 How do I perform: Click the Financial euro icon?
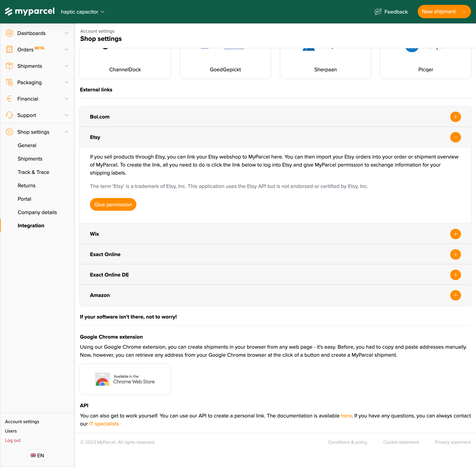pyautogui.click(x=9, y=99)
